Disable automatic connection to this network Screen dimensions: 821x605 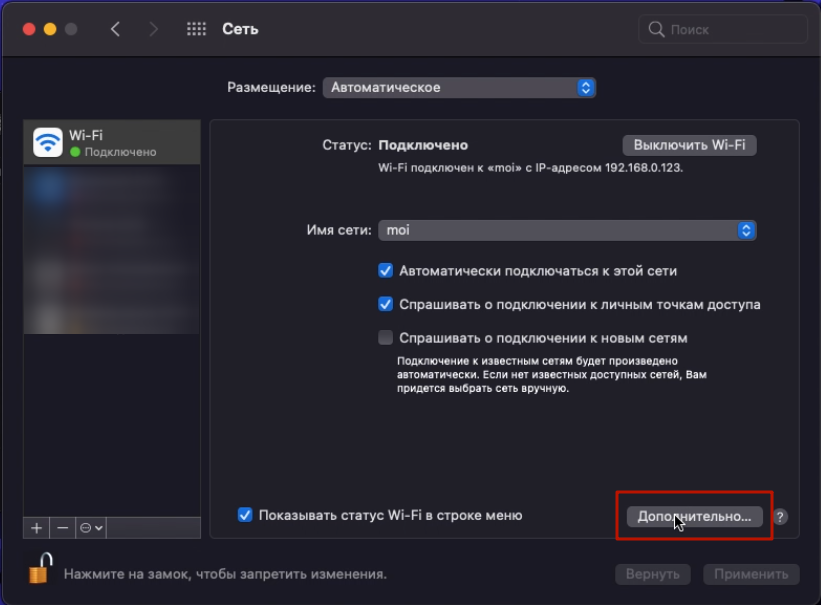pyautogui.click(x=385, y=271)
